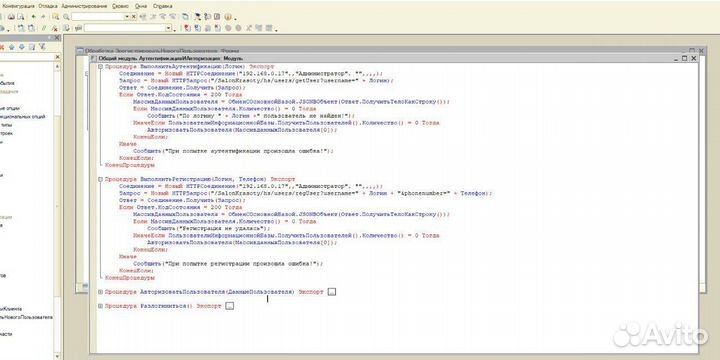The image size is (720, 360).
Task: Maximize the module code window
Action: pyautogui.click(x=685, y=58)
